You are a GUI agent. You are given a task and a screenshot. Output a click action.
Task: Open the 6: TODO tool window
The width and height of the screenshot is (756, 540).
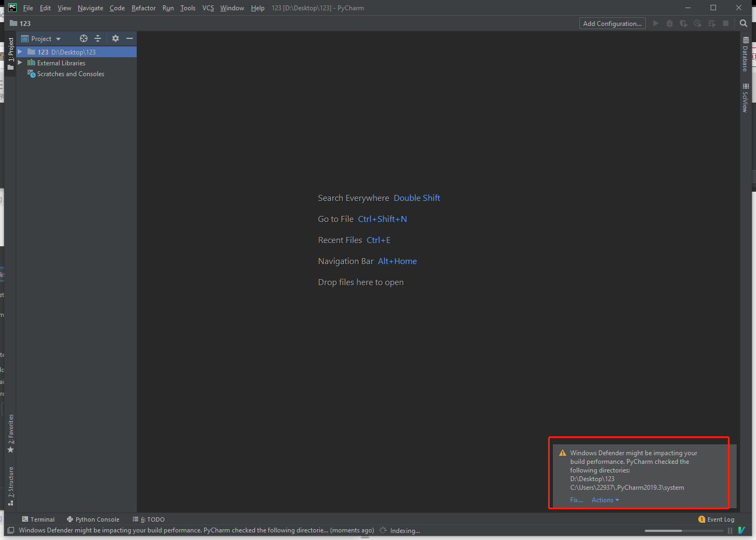[x=148, y=519]
